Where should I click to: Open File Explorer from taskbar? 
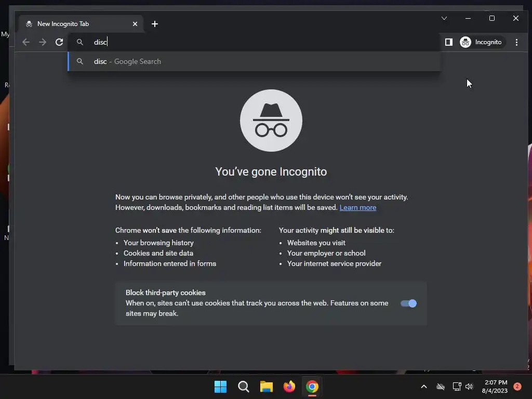267,387
